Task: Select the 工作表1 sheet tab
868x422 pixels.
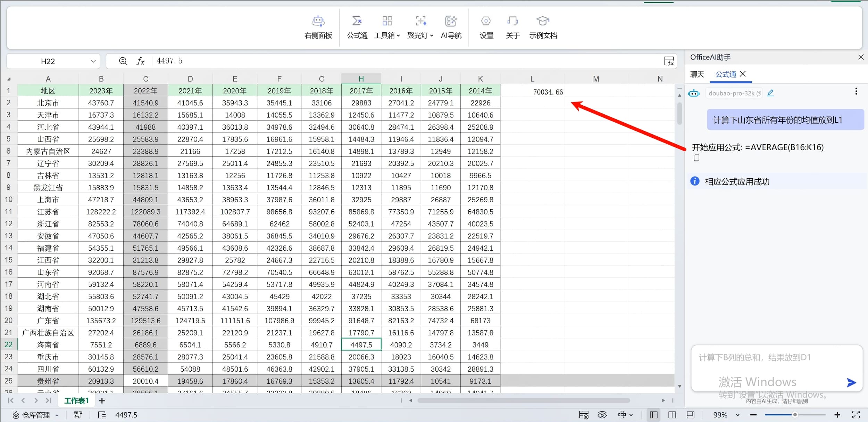Action: pos(76,400)
